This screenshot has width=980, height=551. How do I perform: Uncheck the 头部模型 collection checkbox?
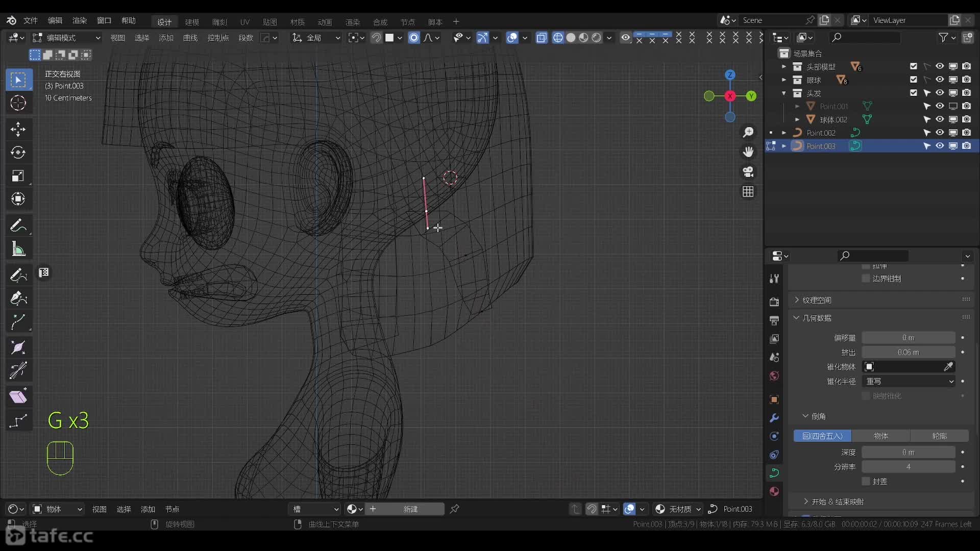click(914, 66)
